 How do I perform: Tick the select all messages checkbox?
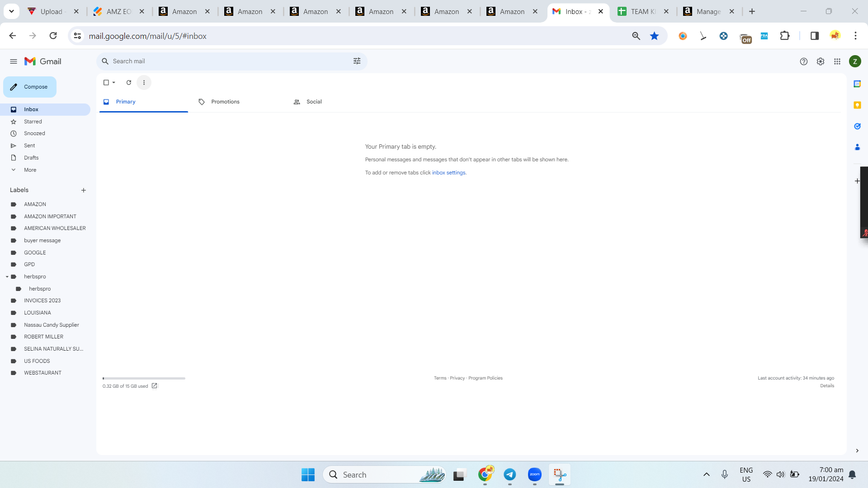106,83
